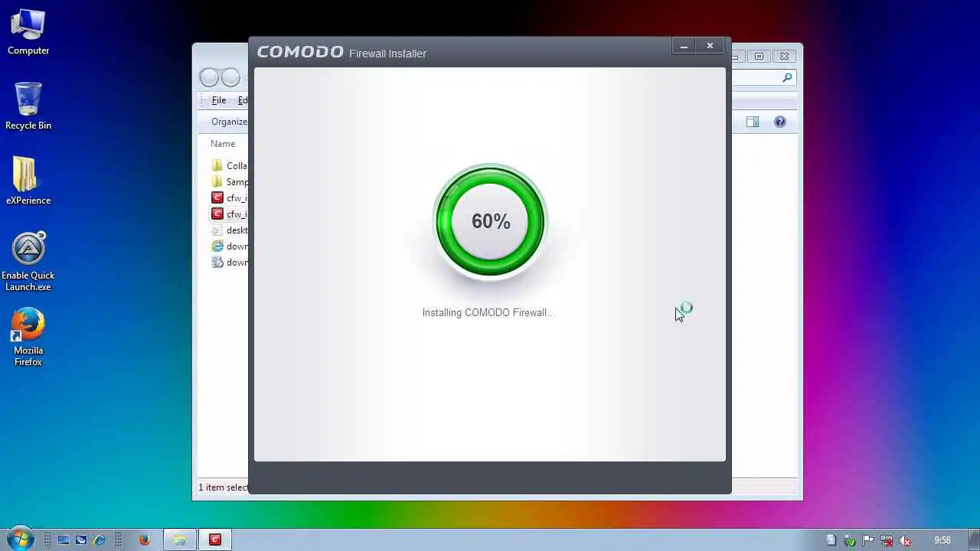Select the down... file with Internet Explorer icon
This screenshot has width=980, height=551.
[x=229, y=246]
